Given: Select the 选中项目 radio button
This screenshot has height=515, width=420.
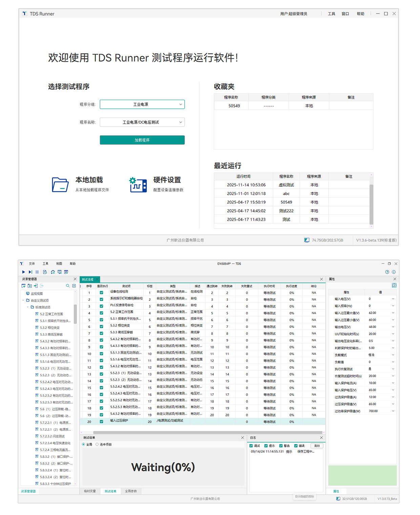Looking at the screenshot, I should pyautogui.click(x=97, y=445).
